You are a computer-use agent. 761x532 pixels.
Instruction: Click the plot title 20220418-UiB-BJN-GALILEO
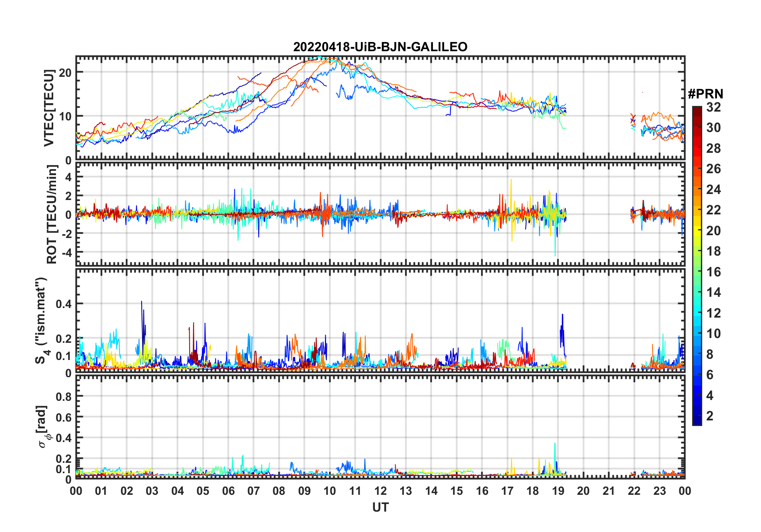point(380,47)
